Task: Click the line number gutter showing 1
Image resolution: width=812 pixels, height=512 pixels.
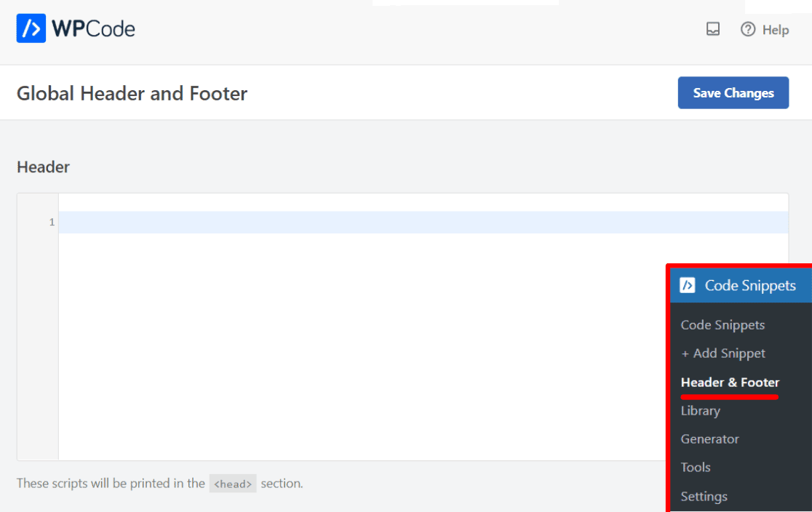Action: [51, 222]
